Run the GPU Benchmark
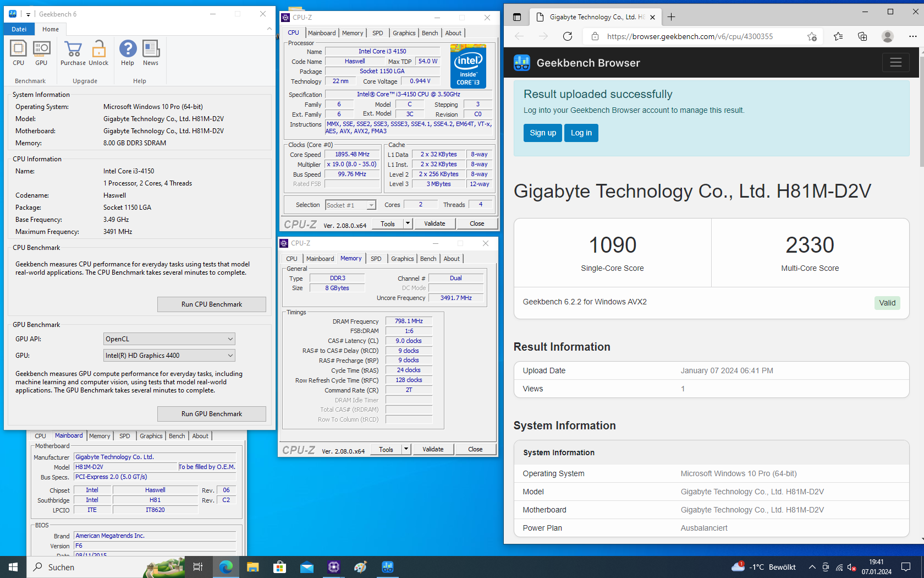The width and height of the screenshot is (924, 578). (212, 414)
